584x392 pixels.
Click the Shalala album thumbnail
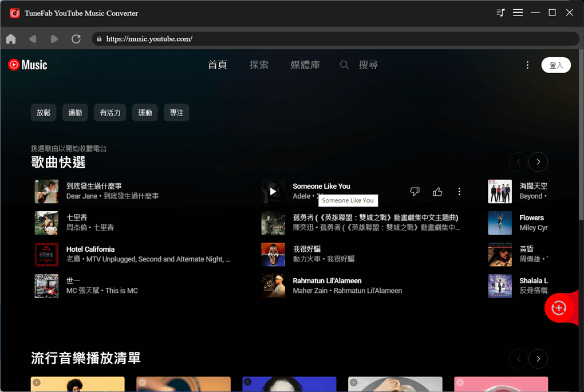(500, 286)
